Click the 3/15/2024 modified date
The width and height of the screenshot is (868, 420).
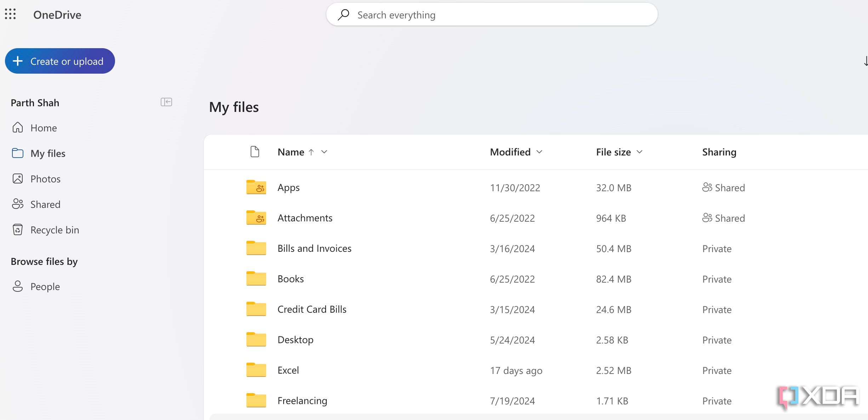(512, 310)
